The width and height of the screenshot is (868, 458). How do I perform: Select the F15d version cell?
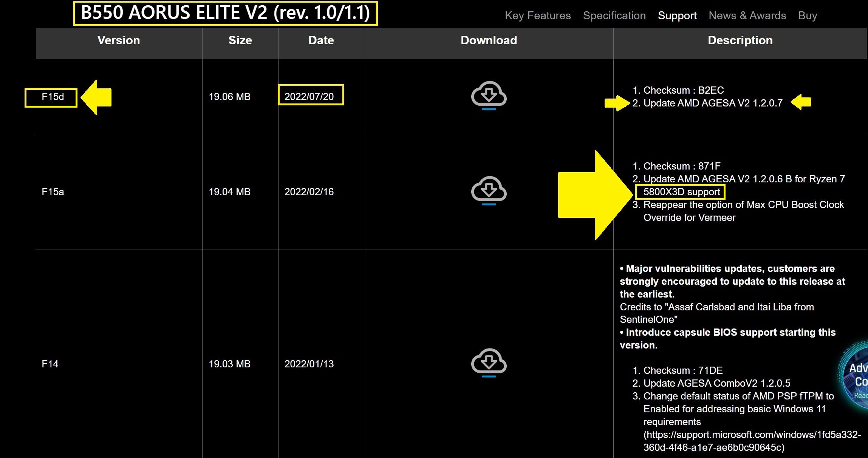click(53, 97)
